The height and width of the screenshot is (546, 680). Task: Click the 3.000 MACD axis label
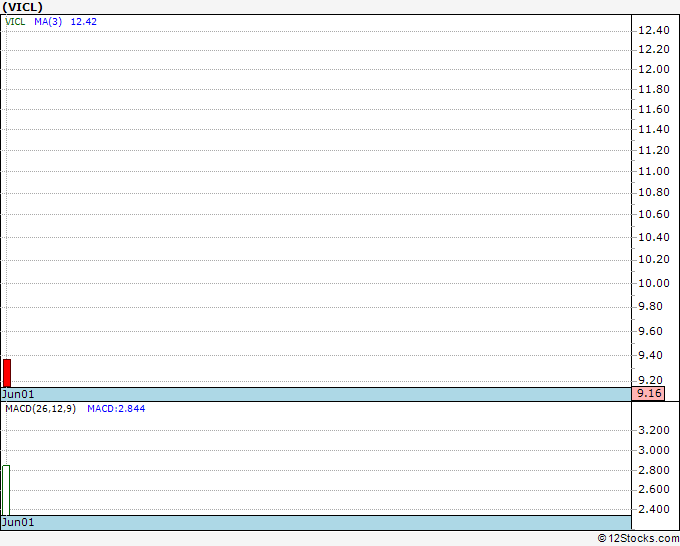tap(654, 450)
